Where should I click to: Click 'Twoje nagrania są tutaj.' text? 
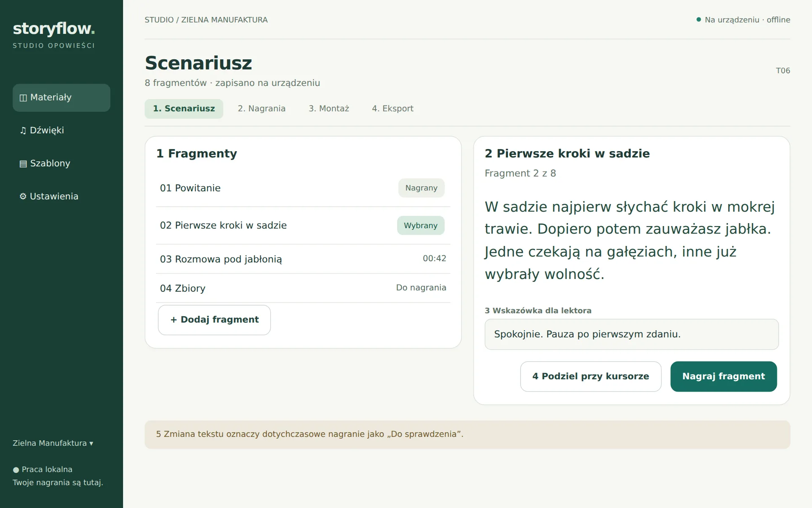[x=58, y=483]
